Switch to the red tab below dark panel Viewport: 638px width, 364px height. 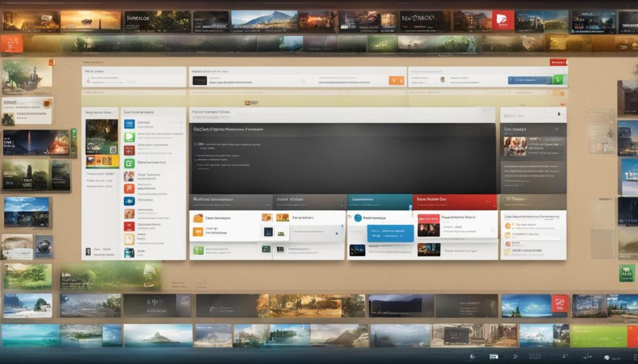[455, 202]
